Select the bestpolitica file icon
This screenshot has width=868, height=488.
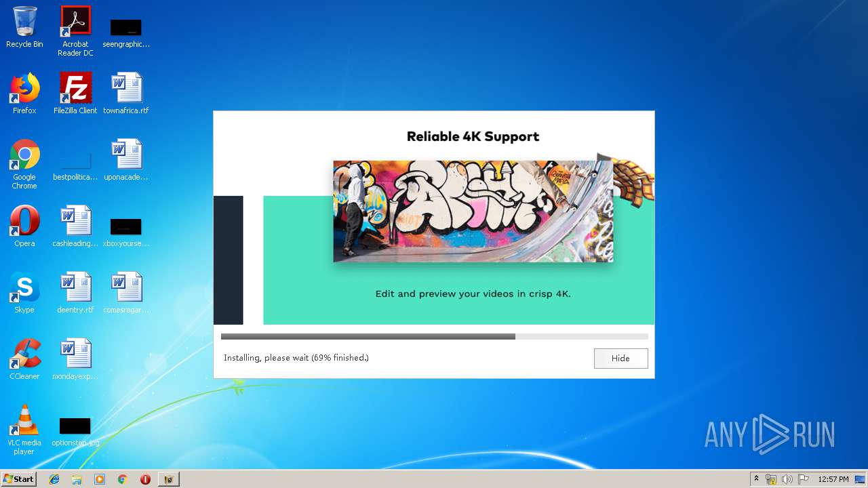point(75,167)
